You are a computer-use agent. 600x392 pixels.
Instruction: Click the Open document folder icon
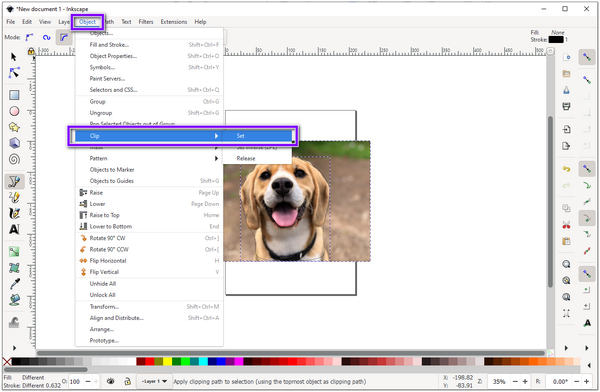[x=566, y=74]
